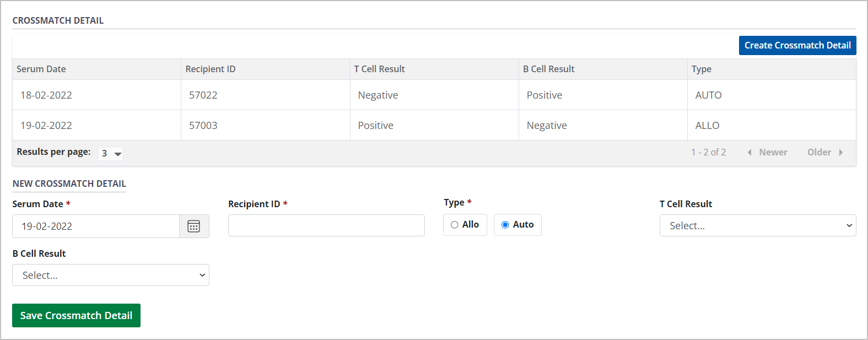The image size is (868, 340).
Task: Click the T Cell Result column header
Action: (x=379, y=69)
